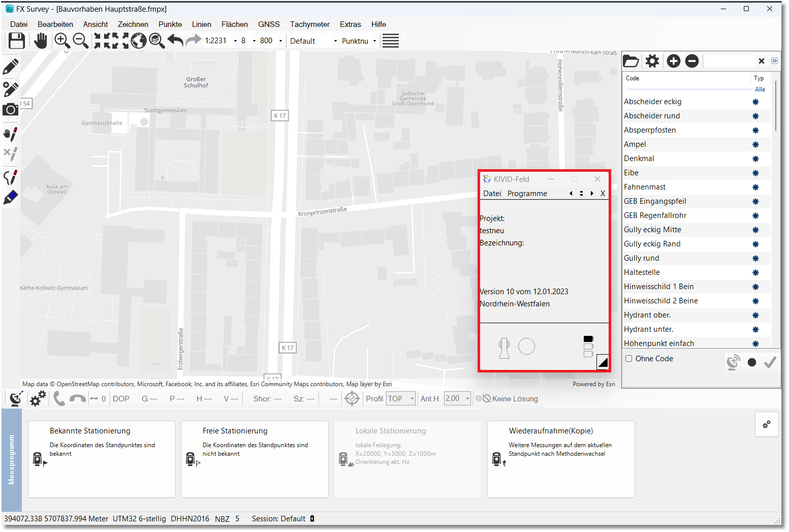Viewport: 789px width, 532px height.
Task: Open the Default layer dropdown
Action: [x=335, y=41]
